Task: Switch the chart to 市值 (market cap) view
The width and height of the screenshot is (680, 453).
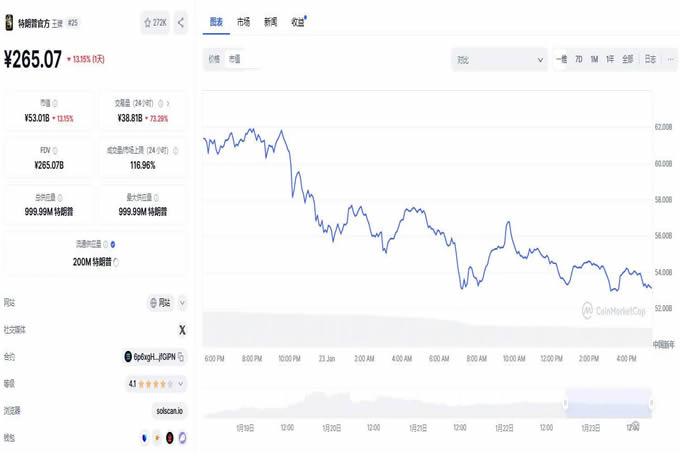Action: 234,59
